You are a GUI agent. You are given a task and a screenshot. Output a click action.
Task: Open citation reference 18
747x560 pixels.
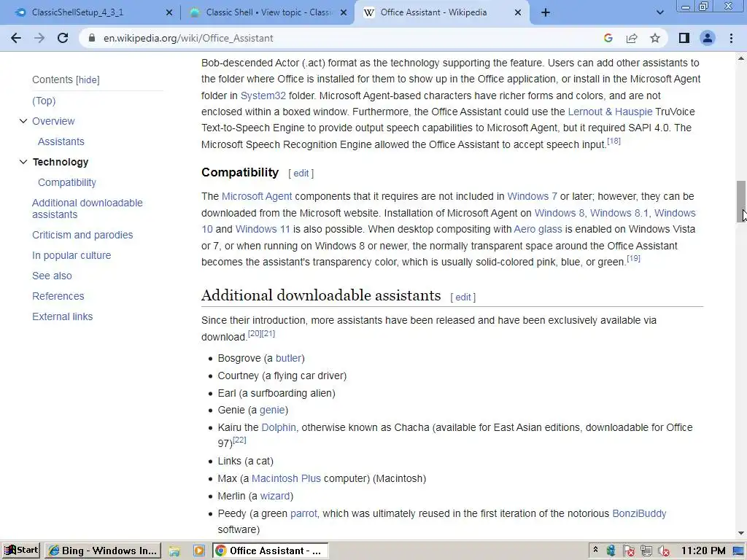click(x=614, y=141)
